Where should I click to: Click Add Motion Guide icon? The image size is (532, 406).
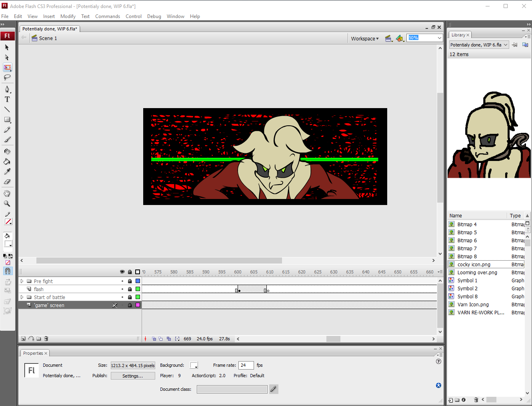[31, 339]
